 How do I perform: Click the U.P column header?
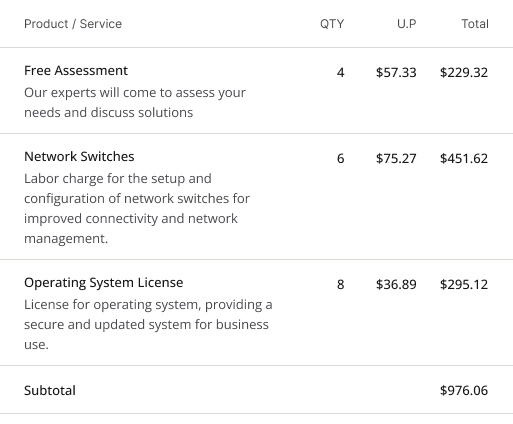click(407, 24)
